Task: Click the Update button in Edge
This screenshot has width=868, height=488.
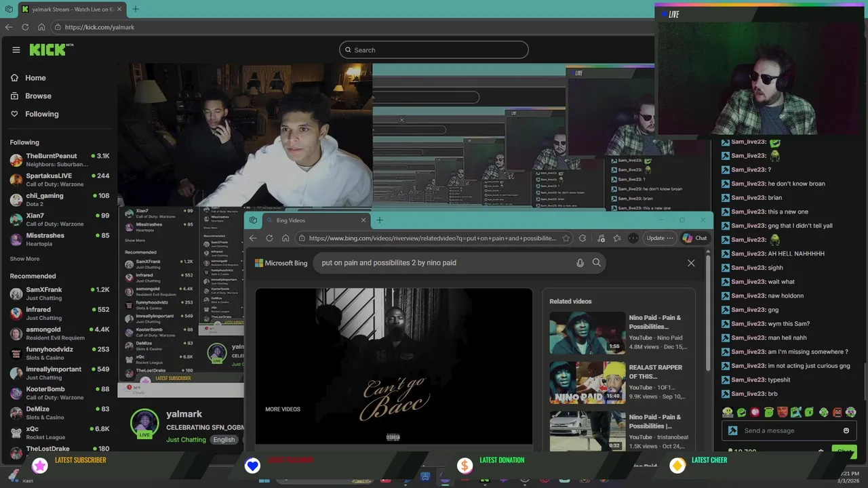Action: tap(660, 238)
